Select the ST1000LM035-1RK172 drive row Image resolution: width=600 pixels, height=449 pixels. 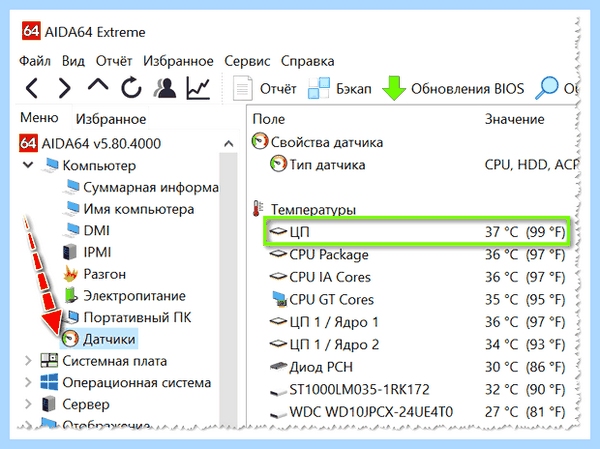[x=417, y=390]
